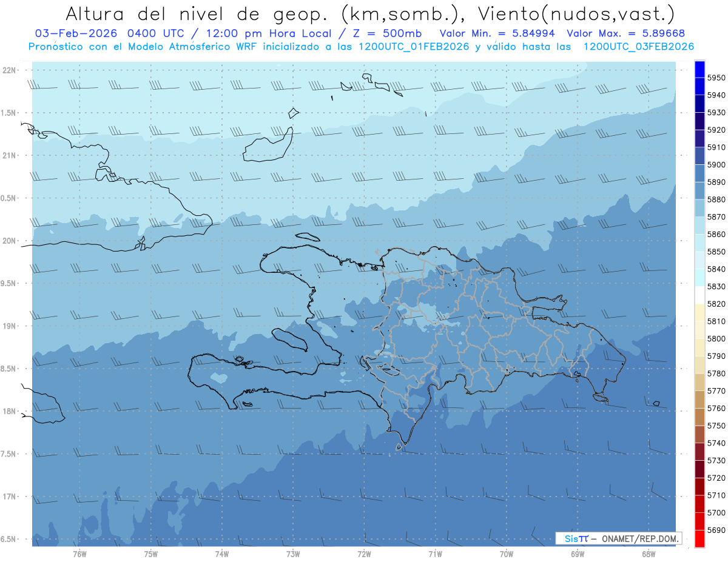Click the 5750 legend value
This screenshot has height=562, width=728.
[716, 426]
